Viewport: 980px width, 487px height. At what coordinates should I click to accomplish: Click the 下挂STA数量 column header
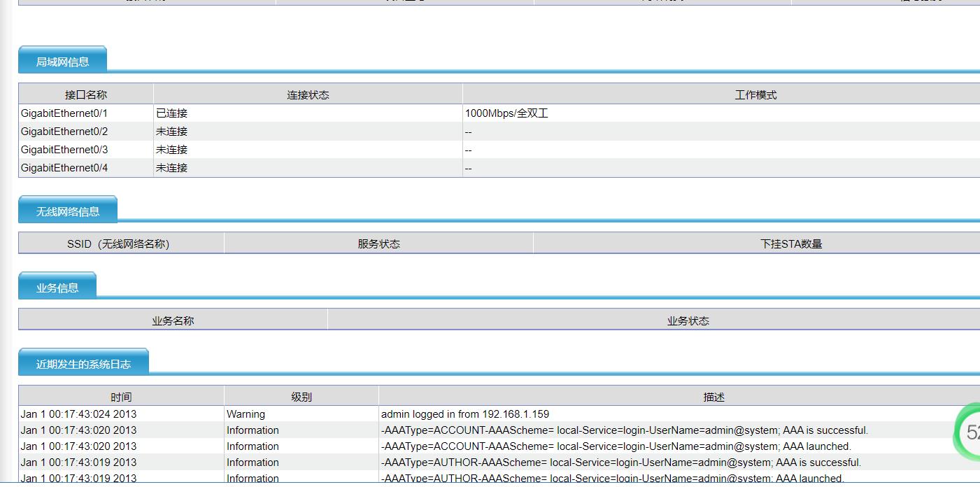[756, 243]
